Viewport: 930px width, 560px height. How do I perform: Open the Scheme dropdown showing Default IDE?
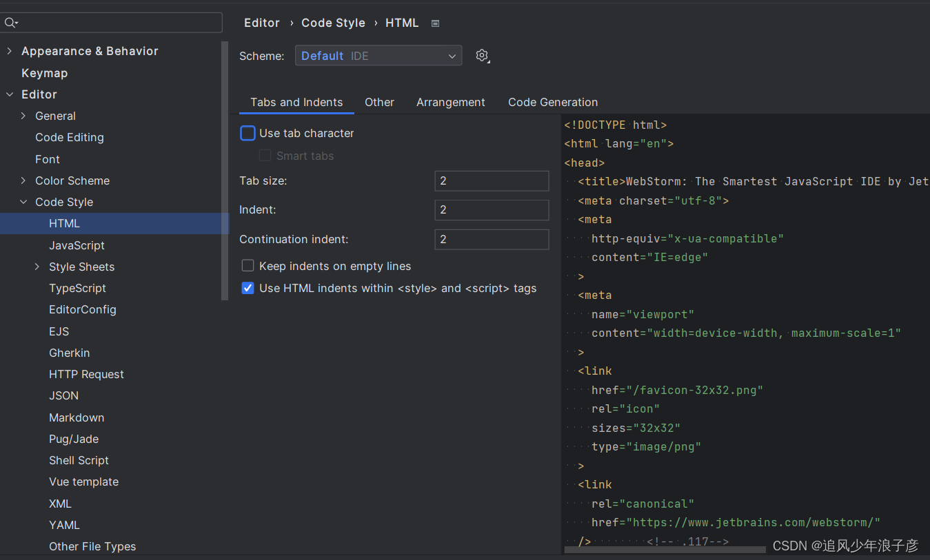click(x=378, y=56)
